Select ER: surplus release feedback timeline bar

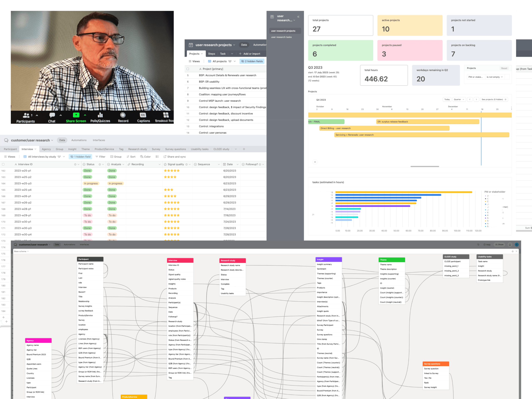pyautogui.click(x=427, y=122)
